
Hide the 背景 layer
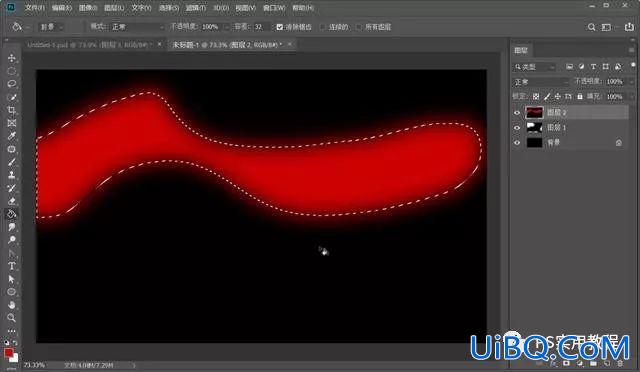point(517,143)
